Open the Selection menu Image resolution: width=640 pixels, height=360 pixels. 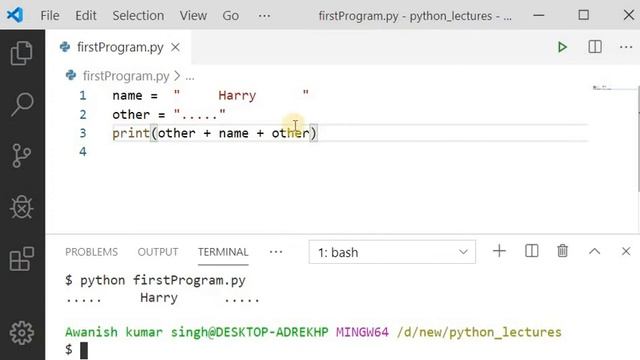pyautogui.click(x=138, y=16)
